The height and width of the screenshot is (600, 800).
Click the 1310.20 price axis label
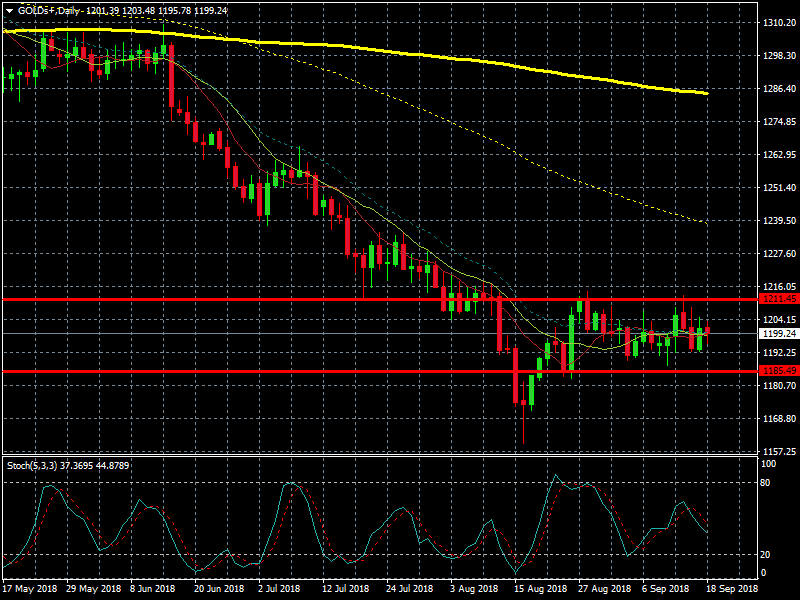pos(777,22)
